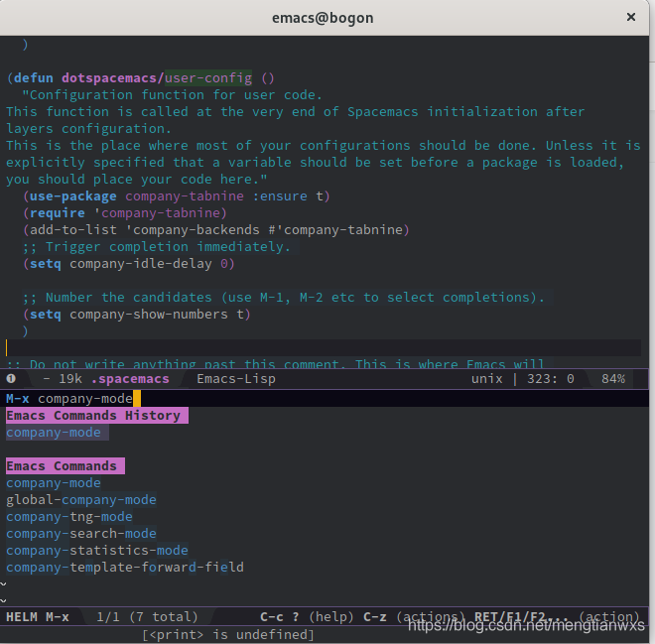Screen dimensions: 655x644
Task: Select global-company-mode candidate
Action: coord(81,499)
